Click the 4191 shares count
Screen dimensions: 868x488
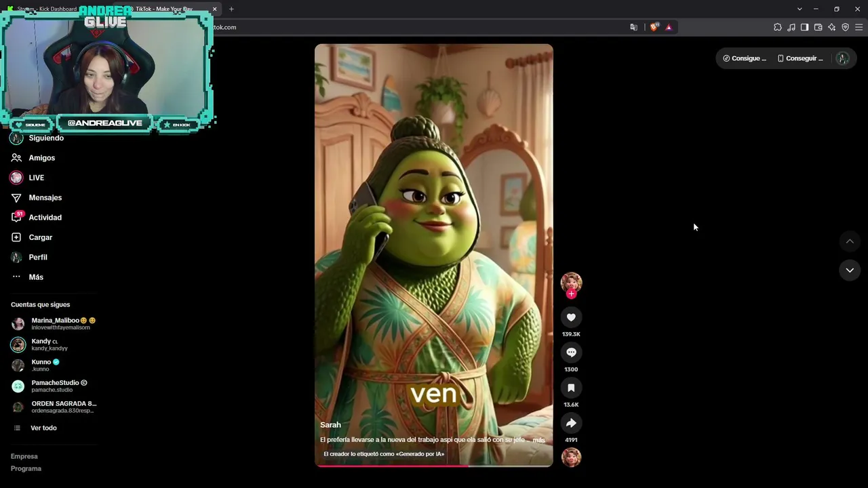point(571,440)
